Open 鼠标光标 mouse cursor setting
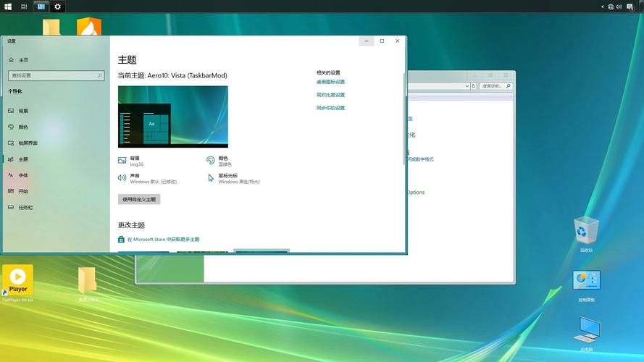 (233, 179)
